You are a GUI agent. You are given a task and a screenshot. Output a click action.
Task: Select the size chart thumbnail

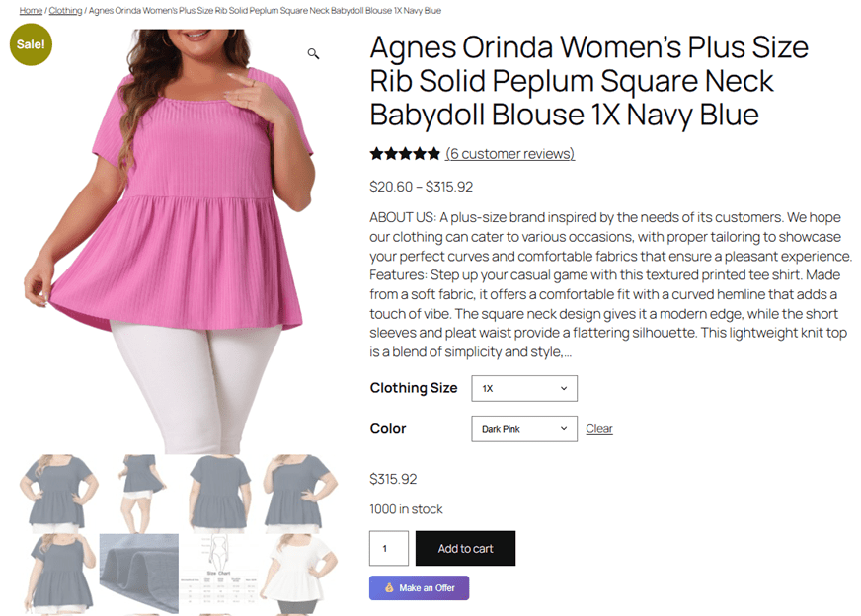click(218, 574)
